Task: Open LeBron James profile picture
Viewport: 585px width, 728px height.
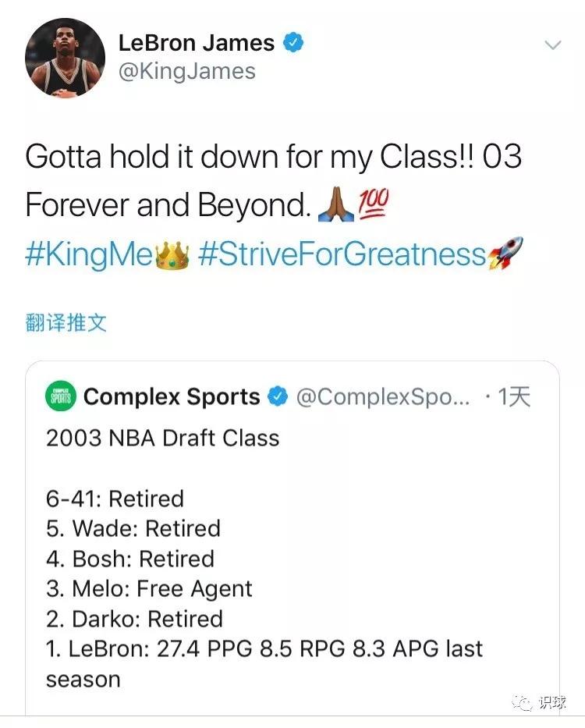Action: coord(65,58)
